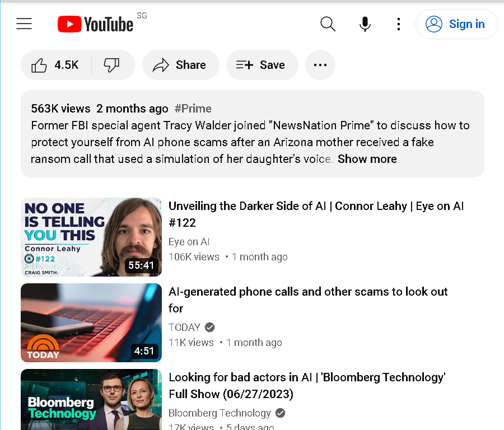Viewport: 504px width, 430px height.
Task: Visit the Bloomberg Technology channel
Action: point(220,413)
